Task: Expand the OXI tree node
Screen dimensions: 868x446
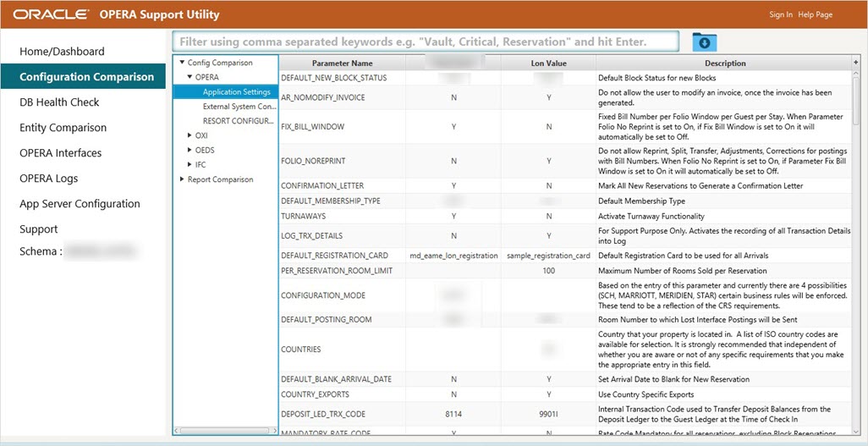Action: pyautogui.click(x=190, y=135)
